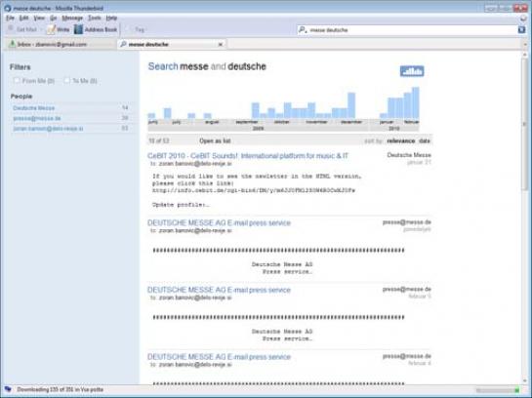Image resolution: width=532 pixels, height=398 pixels.
Task: Open the Write new message button
Action: coord(58,30)
